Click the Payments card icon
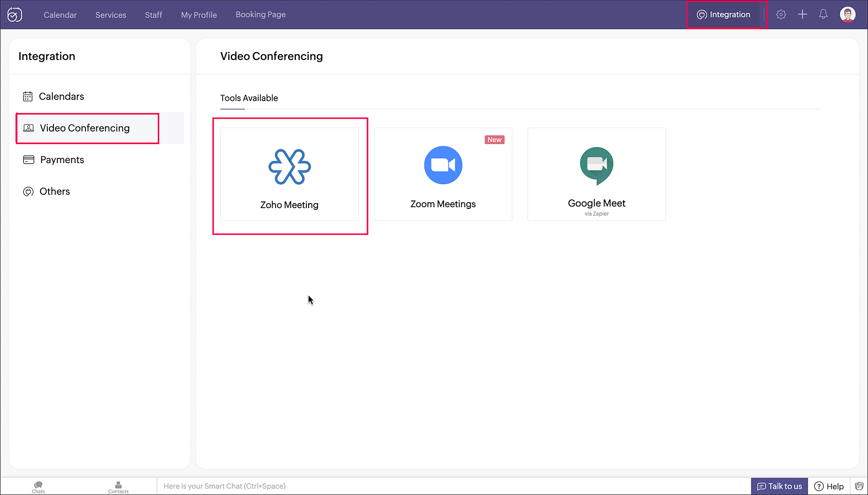The height and width of the screenshot is (495, 868). pyautogui.click(x=29, y=160)
